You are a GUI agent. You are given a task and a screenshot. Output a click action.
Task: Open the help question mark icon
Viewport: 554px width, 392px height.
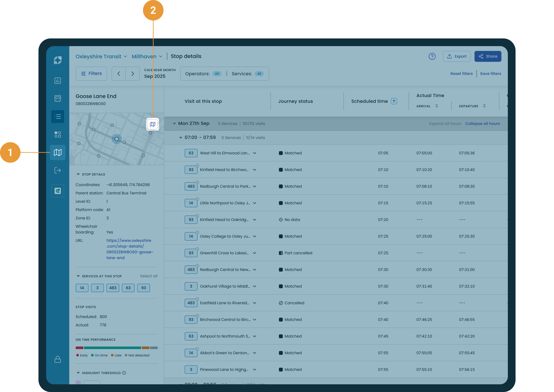432,56
